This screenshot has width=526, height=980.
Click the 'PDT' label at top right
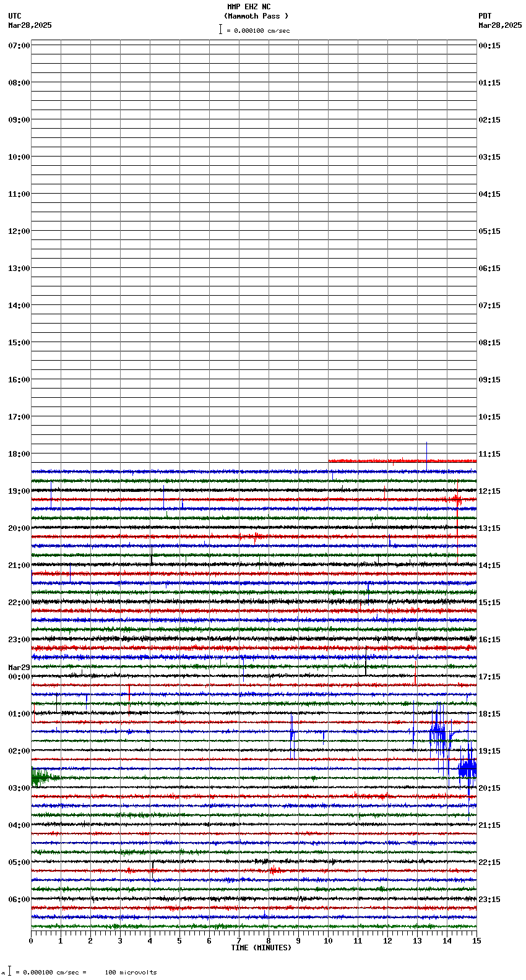(x=485, y=16)
